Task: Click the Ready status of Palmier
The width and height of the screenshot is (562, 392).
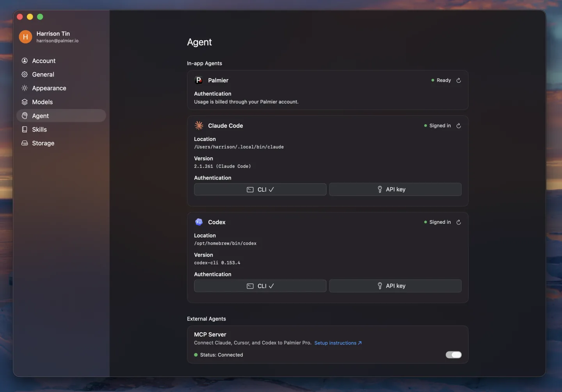Action: pos(441,80)
